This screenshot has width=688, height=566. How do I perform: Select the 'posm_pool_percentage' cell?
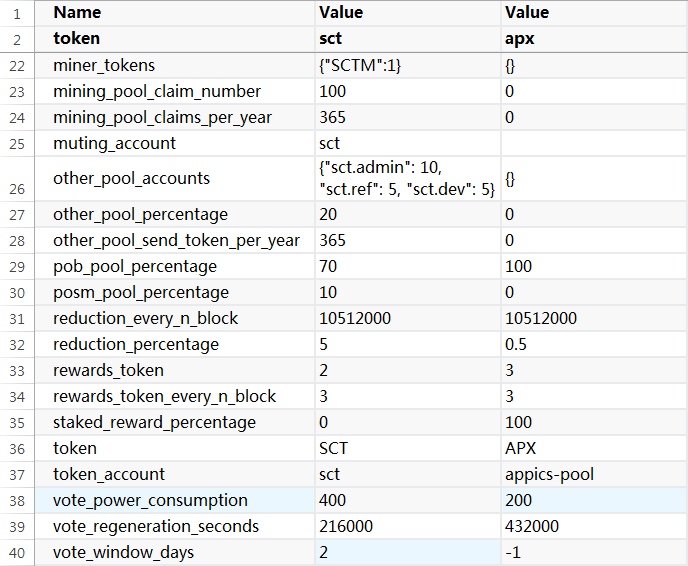175,293
